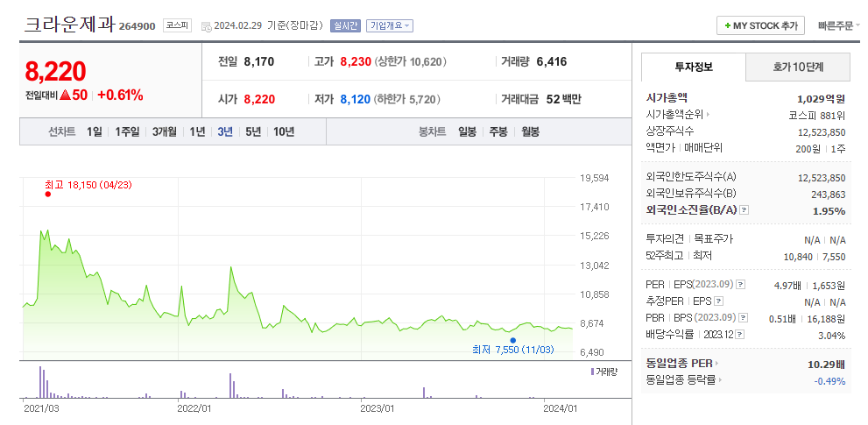The width and height of the screenshot is (868, 425).
Task: Open help icon next to 외국인소진율(B/A)
Action: coord(745,210)
